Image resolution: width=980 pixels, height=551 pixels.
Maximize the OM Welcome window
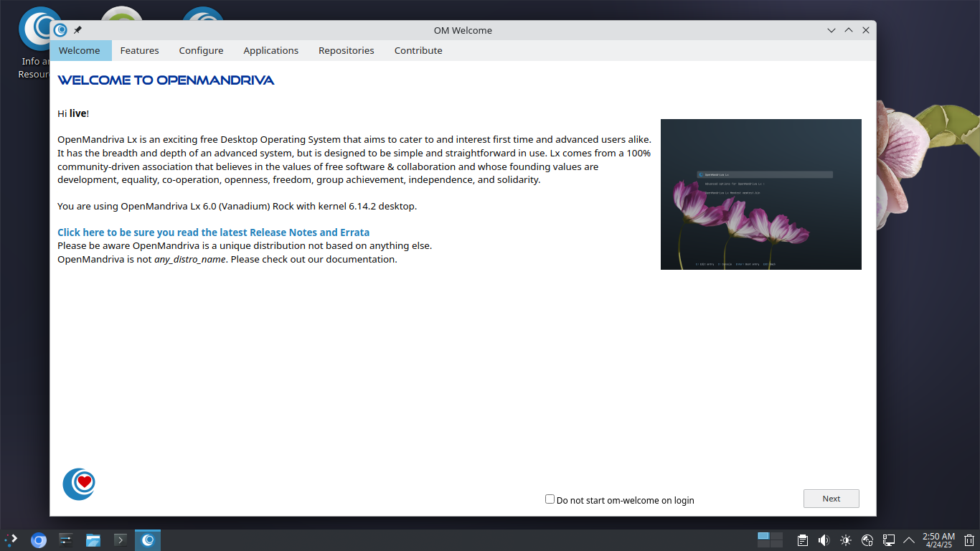pos(849,30)
